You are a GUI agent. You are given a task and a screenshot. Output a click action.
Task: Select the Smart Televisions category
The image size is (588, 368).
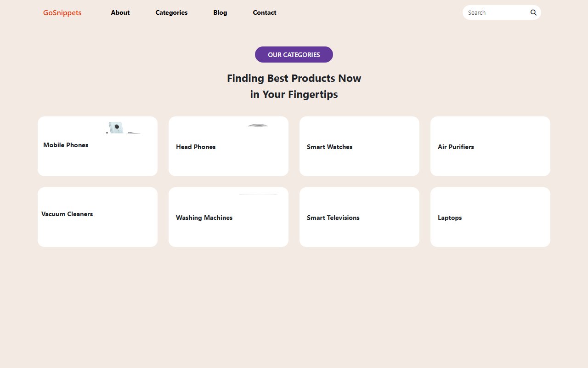click(359, 217)
